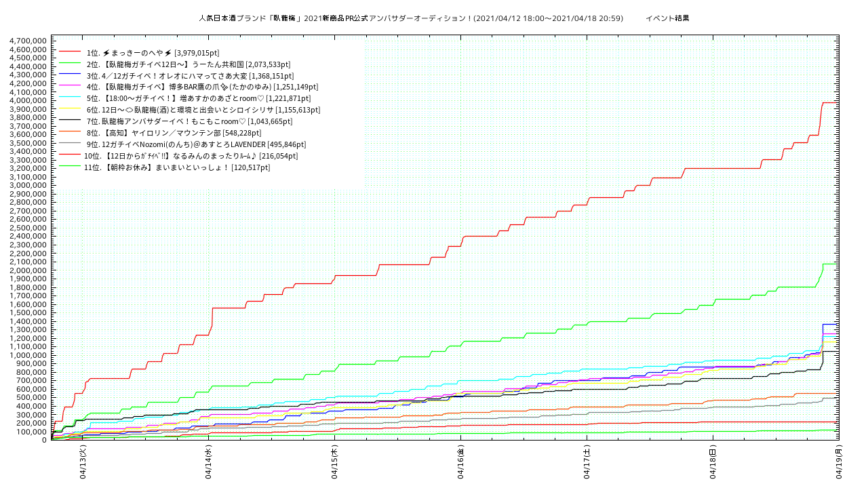The image size is (868, 488).
Task: Click the y-axis value 500,000
Action: (x=32, y=398)
